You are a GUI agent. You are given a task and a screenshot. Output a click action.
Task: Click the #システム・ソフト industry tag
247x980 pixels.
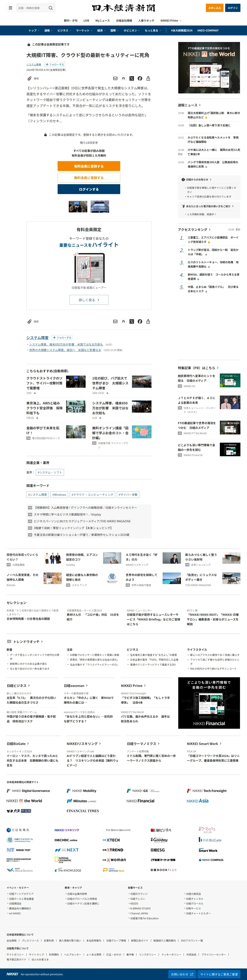[50, 472]
